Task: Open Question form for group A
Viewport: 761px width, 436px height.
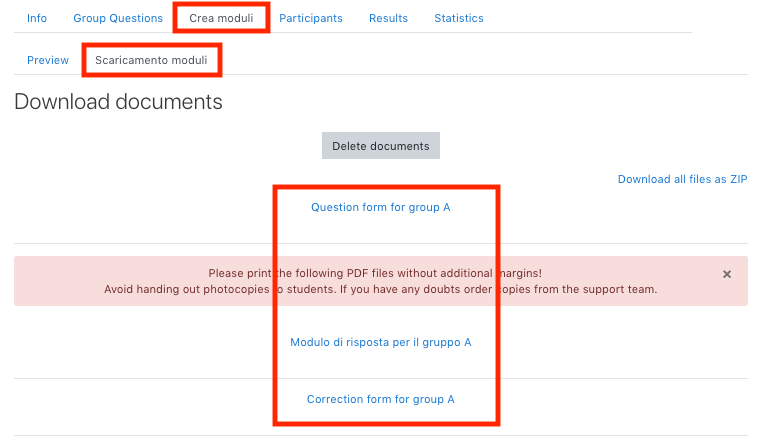Action: [x=381, y=207]
